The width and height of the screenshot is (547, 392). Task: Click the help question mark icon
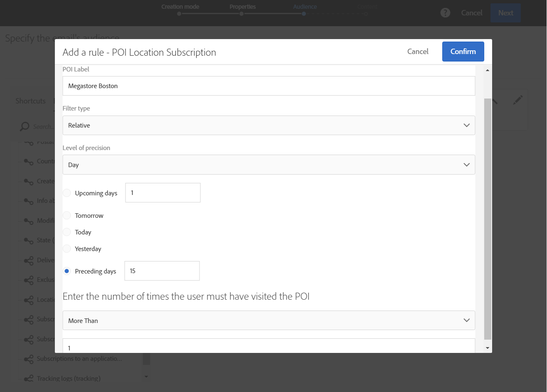[x=445, y=13]
